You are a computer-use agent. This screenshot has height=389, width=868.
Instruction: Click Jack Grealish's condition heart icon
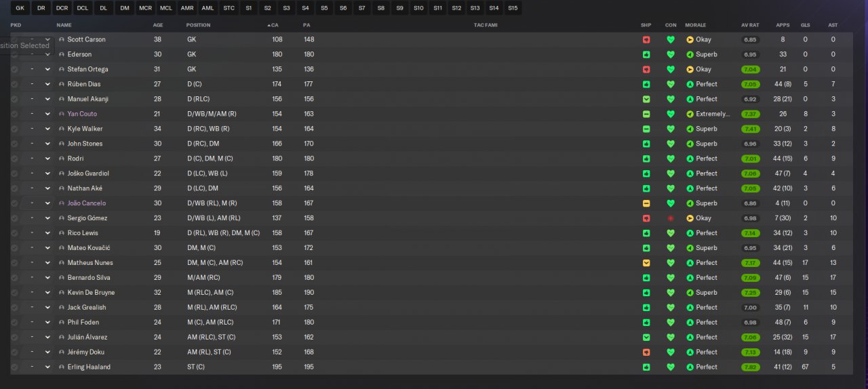(671, 307)
